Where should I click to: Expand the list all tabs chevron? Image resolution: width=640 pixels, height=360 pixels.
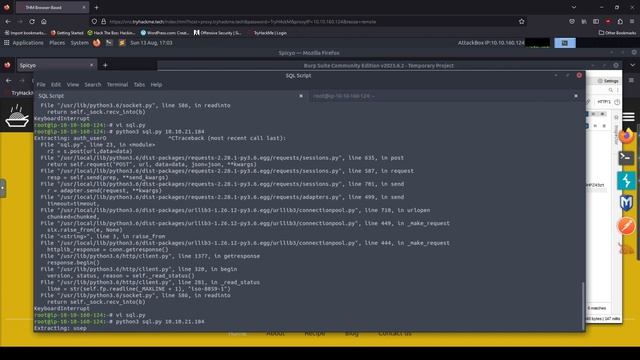(573, 7)
